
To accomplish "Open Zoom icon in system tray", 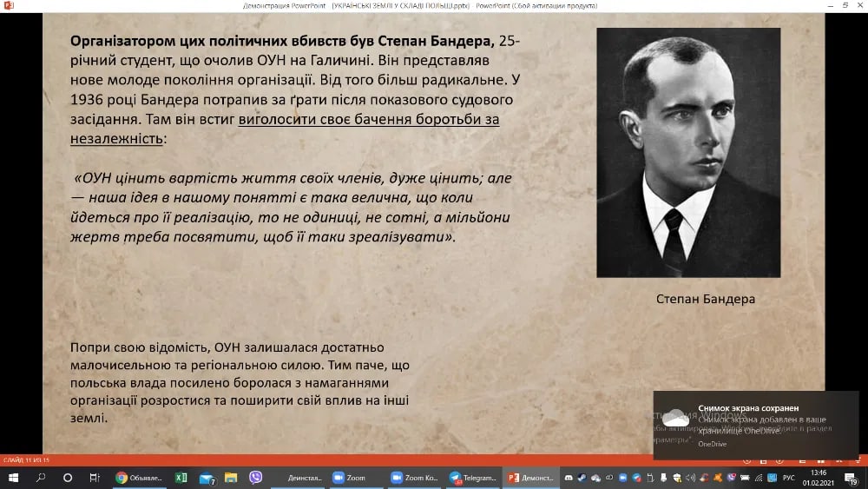I will pos(622,478).
